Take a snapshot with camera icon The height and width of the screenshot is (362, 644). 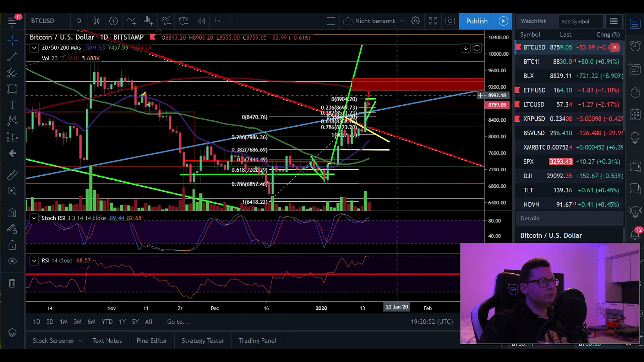tap(450, 21)
